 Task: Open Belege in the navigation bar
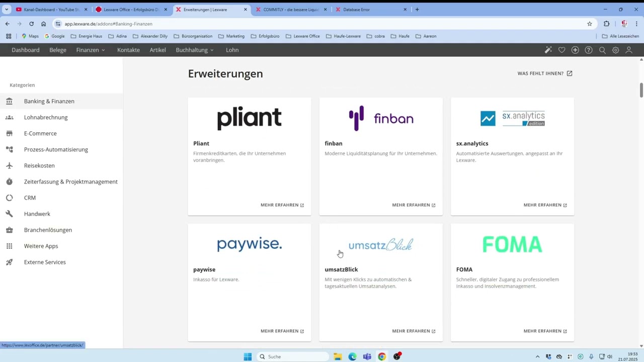pyautogui.click(x=58, y=50)
